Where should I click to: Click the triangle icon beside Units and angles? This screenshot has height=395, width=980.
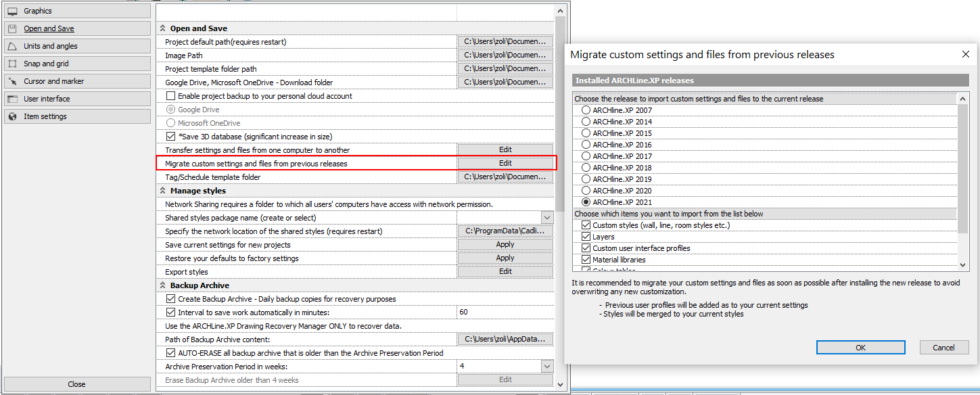click(11, 46)
